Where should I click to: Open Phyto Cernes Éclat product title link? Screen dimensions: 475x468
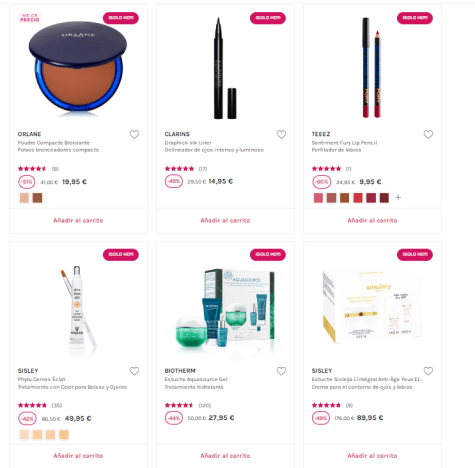[x=42, y=379]
